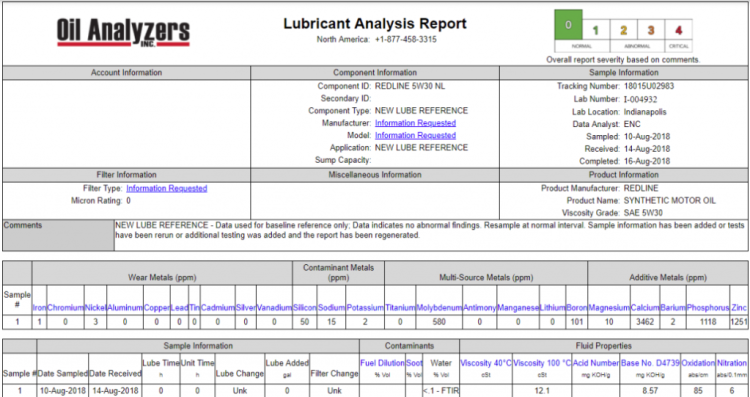Click the Completed date 16-Aug-2018

(647, 161)
